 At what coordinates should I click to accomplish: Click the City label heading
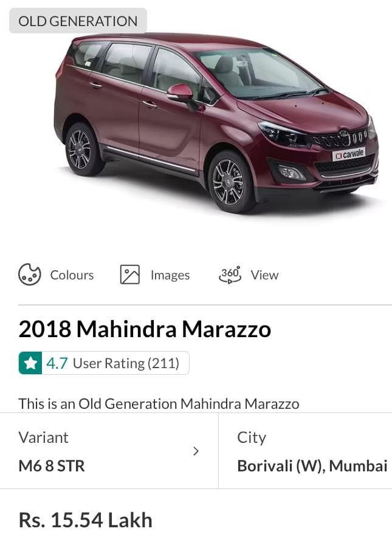(252, 439)
